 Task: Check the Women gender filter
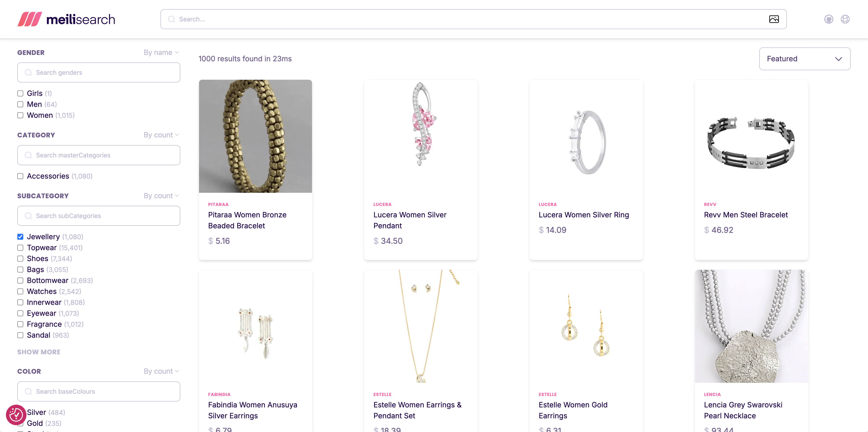pos(20,115)
